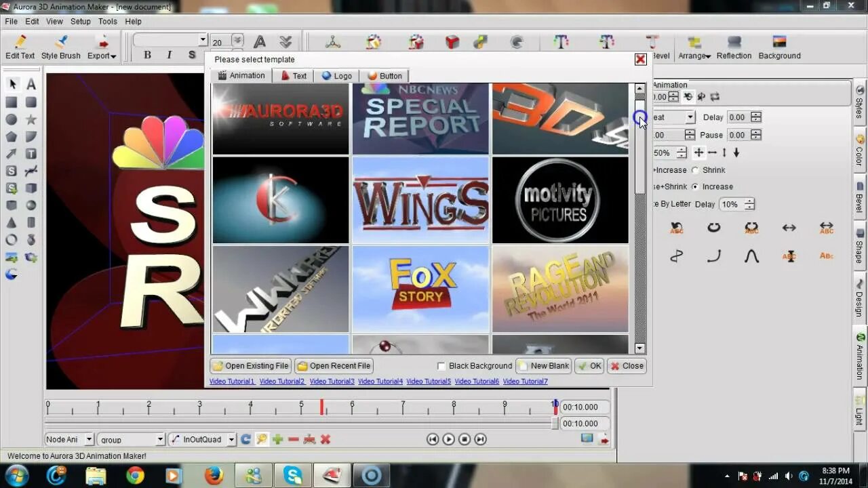Image resolution: width=868 pixels, height=488 pixels.
Task: Select the arrow pointer tool
Action: 12,85
